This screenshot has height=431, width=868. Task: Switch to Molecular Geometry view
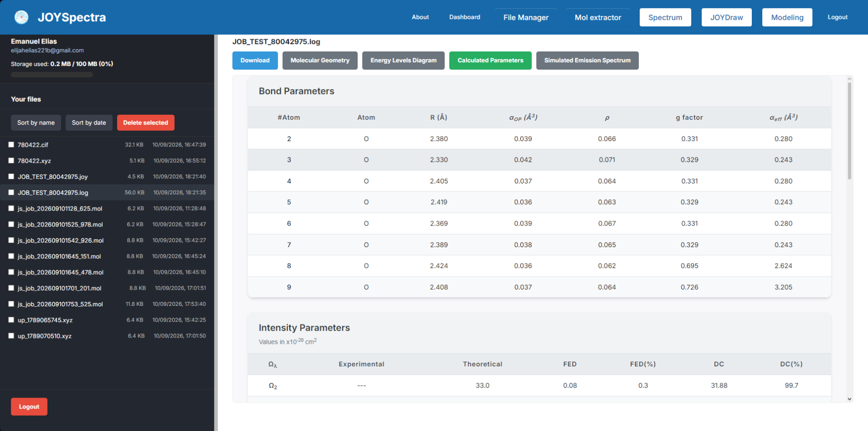click(x=320, y=61)
